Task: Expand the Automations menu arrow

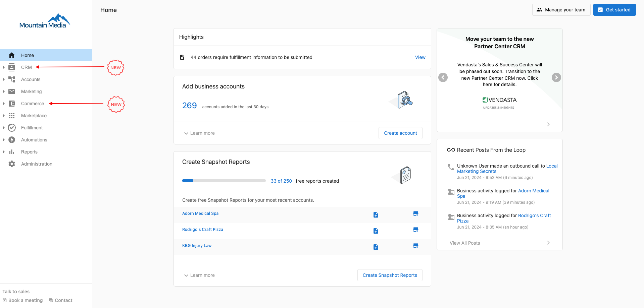Action: coord(4,140)
